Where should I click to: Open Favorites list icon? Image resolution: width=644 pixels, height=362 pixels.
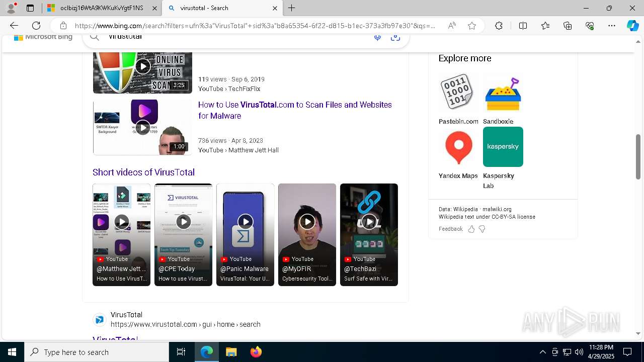(545, 26)
